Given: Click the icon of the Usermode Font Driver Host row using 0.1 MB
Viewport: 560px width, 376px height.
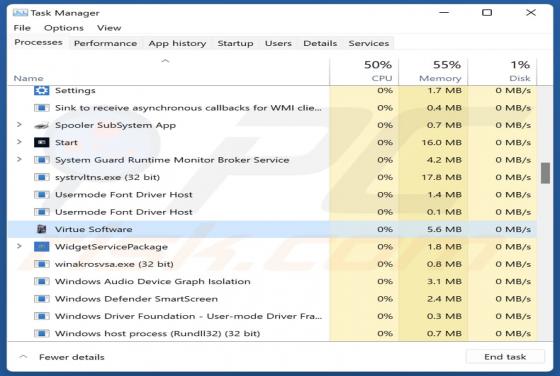Looking at the screenshot, I should (41, 212).
